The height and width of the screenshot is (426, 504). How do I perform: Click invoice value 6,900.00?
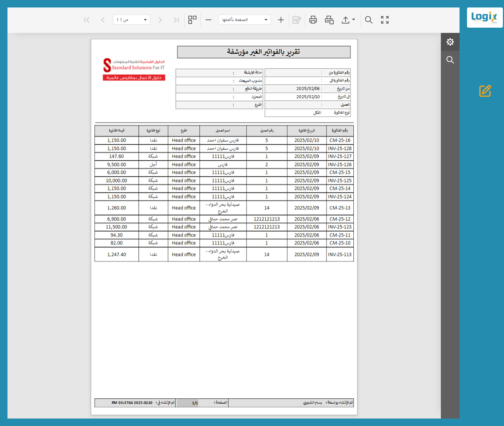coord(117,219)
